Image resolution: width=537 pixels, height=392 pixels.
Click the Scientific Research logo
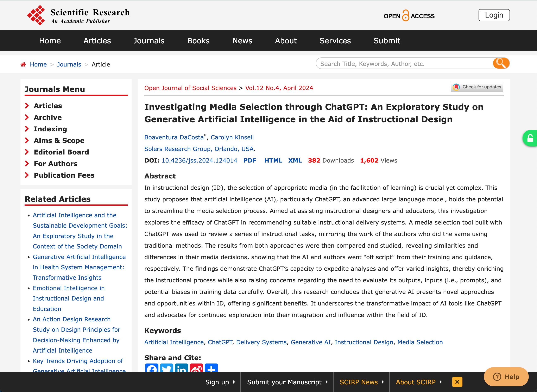pyautogui.click(x=78, y=15)
